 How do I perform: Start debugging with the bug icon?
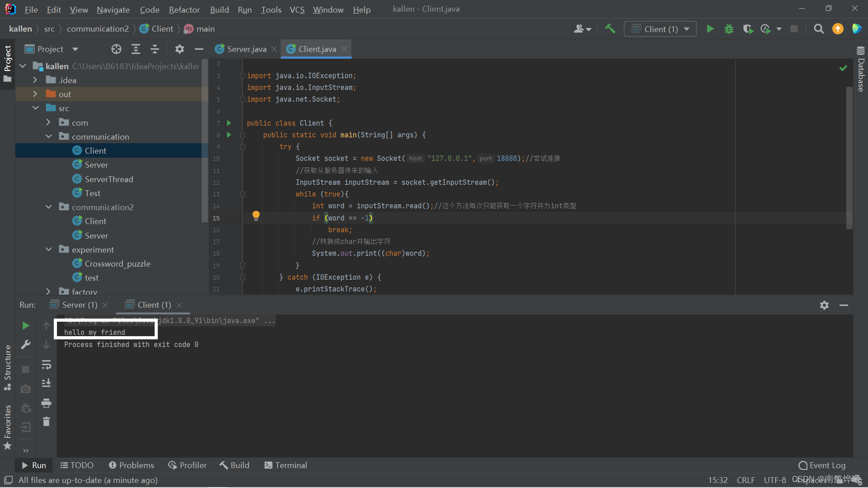click(x=729, y=29)
